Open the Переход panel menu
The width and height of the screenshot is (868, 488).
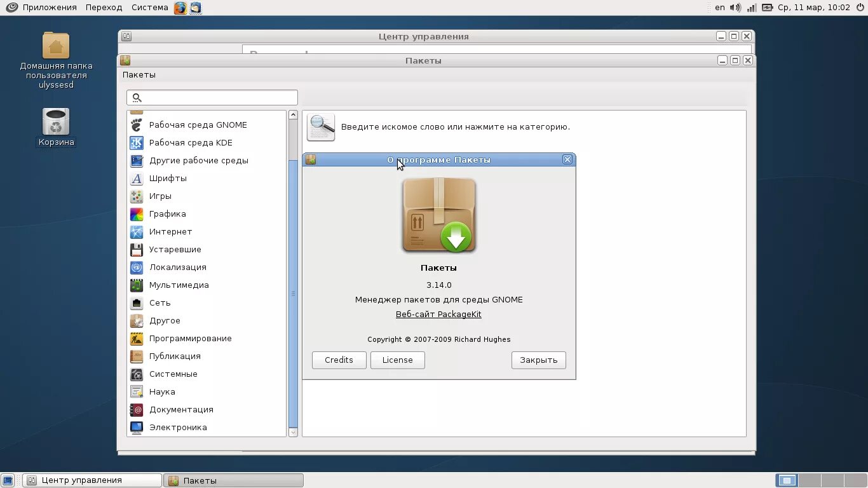coord(104,8)
